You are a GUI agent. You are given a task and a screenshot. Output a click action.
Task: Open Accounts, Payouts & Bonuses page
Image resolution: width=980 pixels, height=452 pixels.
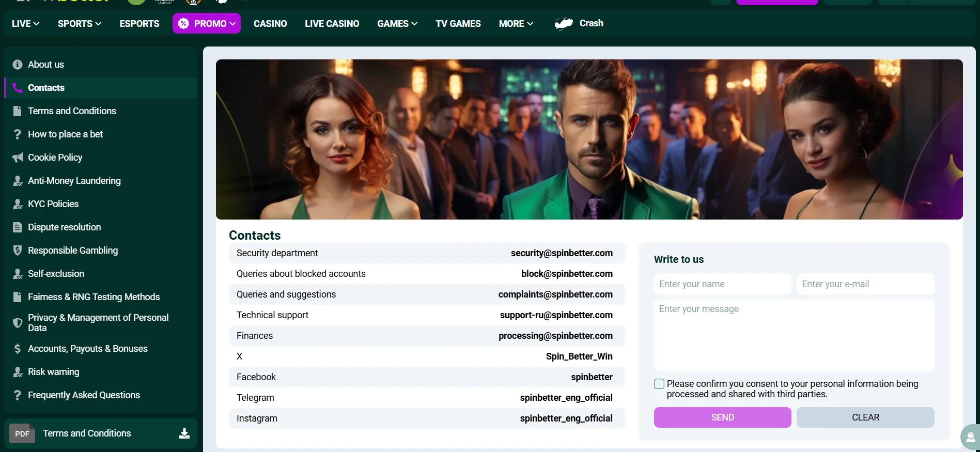click(x=88, y=349)
